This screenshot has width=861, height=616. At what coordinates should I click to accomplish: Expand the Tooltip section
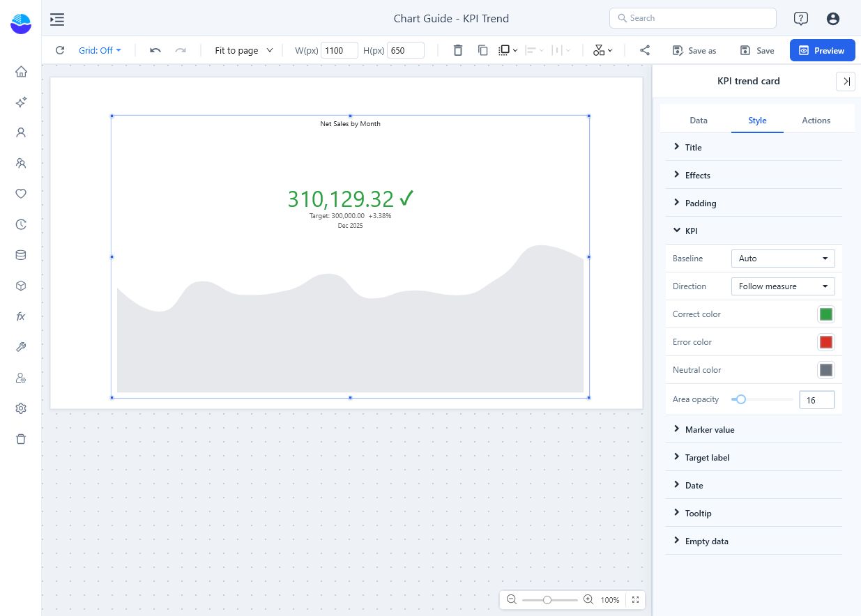754,513
